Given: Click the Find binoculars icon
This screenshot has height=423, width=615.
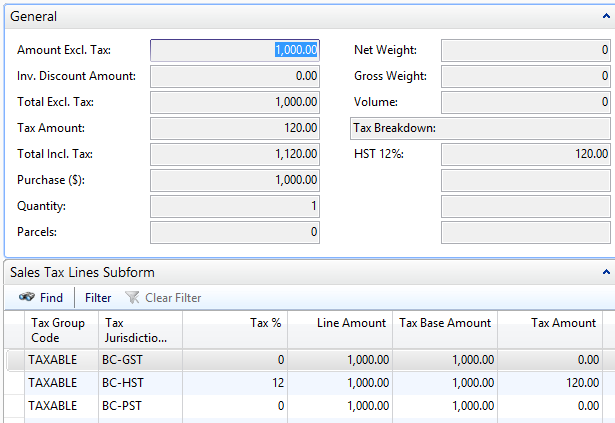Looking at the screenshot, I should point(27,297).
